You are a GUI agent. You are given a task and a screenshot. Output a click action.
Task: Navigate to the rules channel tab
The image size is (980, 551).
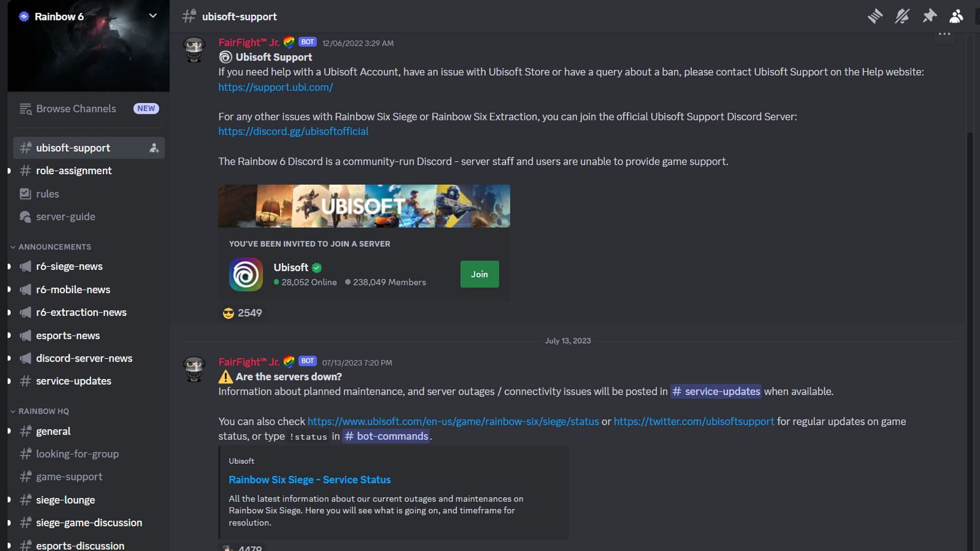click(47, 194)
